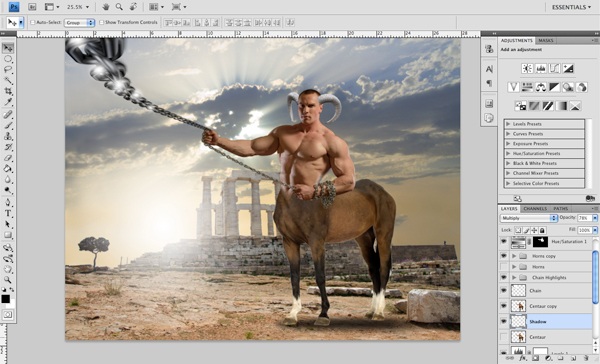
Task: Add a Levels adjustment
Action: tap(541, 69)
